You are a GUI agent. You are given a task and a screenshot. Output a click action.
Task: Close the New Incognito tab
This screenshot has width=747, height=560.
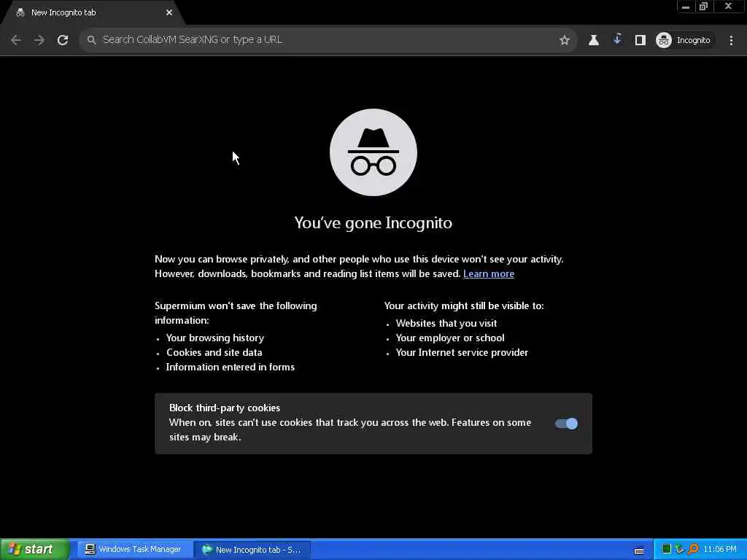pos(169,13)
